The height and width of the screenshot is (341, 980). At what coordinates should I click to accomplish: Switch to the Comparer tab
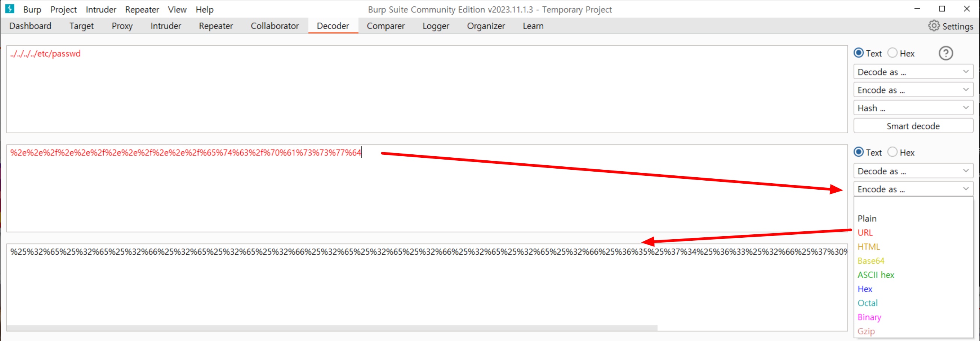coord(386,26)
